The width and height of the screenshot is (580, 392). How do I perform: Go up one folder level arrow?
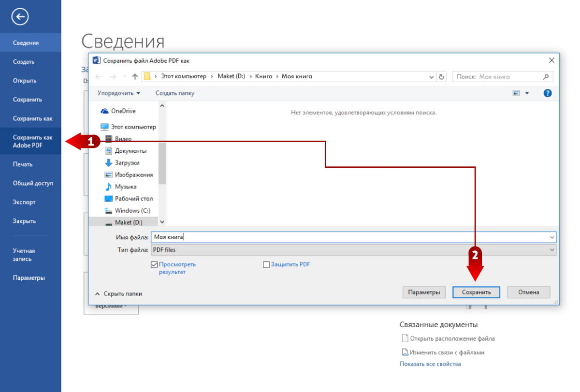(135, 77)
